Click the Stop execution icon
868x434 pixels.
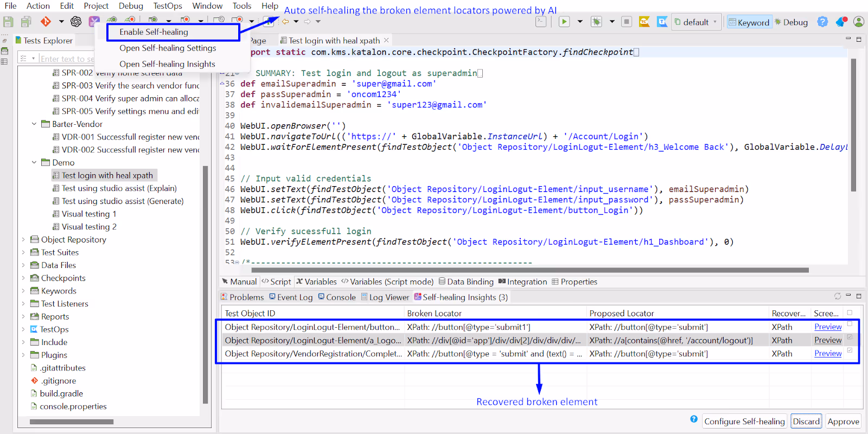(x=627, y=22)
